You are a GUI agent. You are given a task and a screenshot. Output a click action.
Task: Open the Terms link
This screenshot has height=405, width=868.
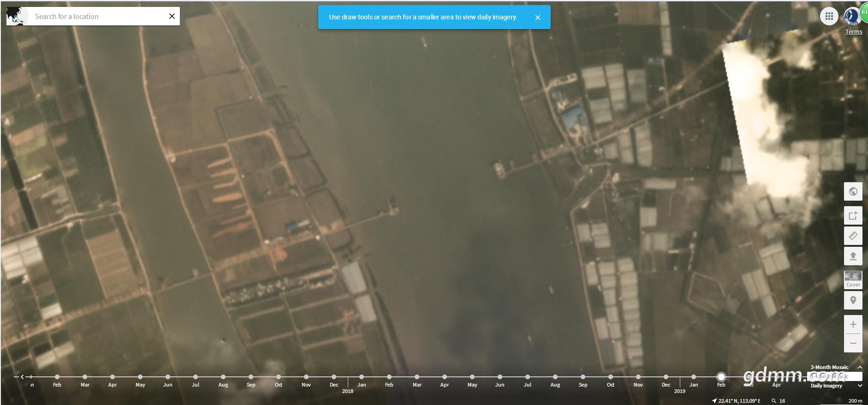853,31
